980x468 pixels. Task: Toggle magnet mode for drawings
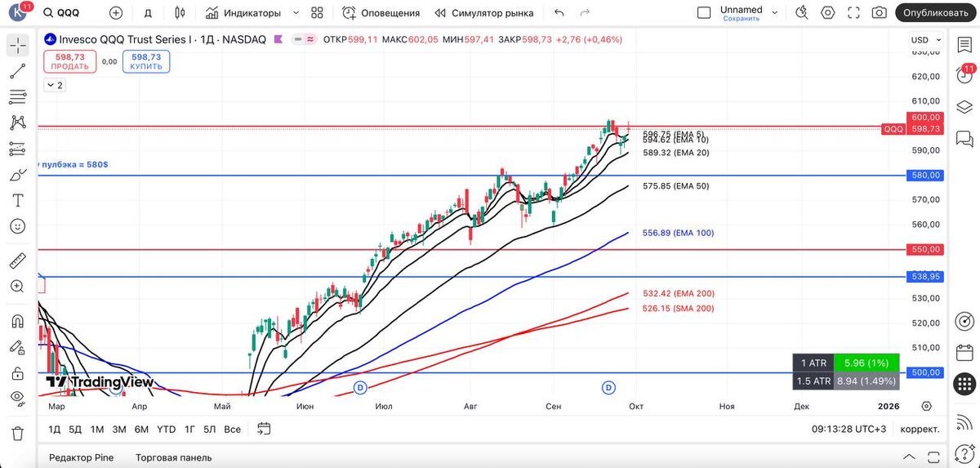click(18, 321)
